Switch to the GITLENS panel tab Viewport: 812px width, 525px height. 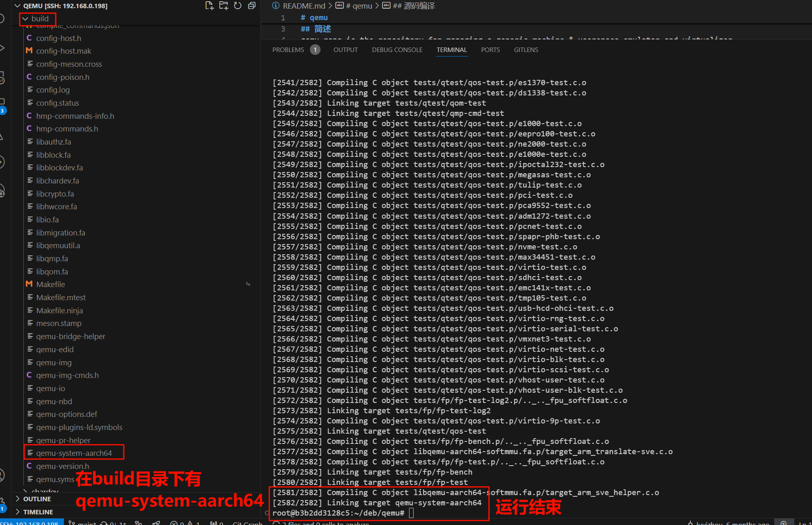526,50
